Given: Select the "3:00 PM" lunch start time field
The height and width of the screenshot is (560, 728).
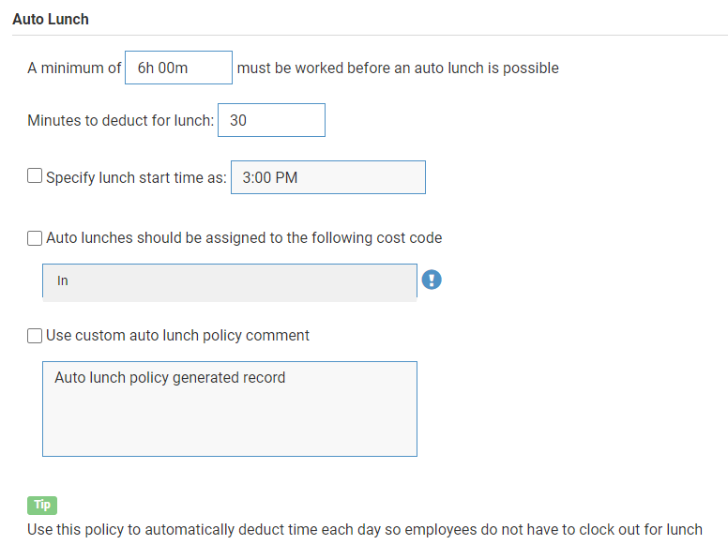Looking at the screenshot, I should point(327,177).
